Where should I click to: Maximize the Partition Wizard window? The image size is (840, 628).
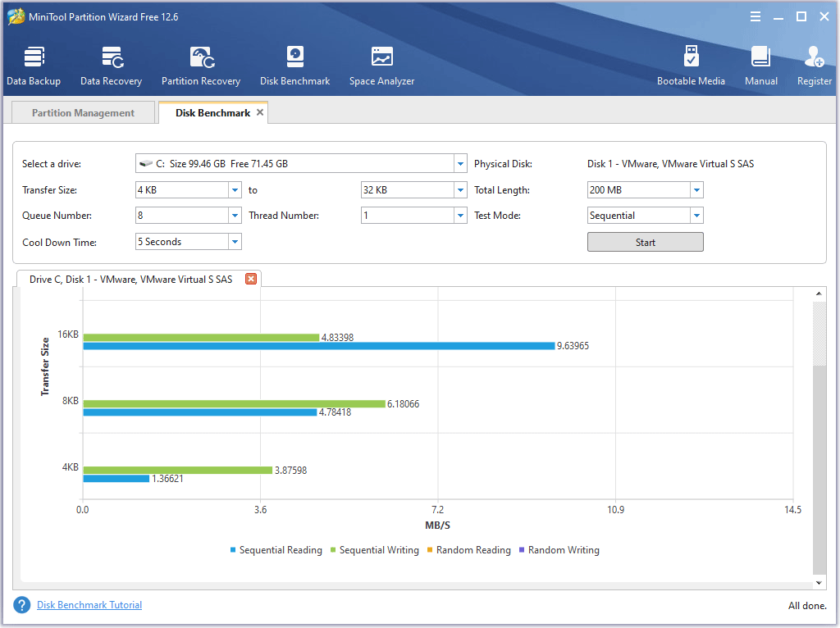(801, 16)
